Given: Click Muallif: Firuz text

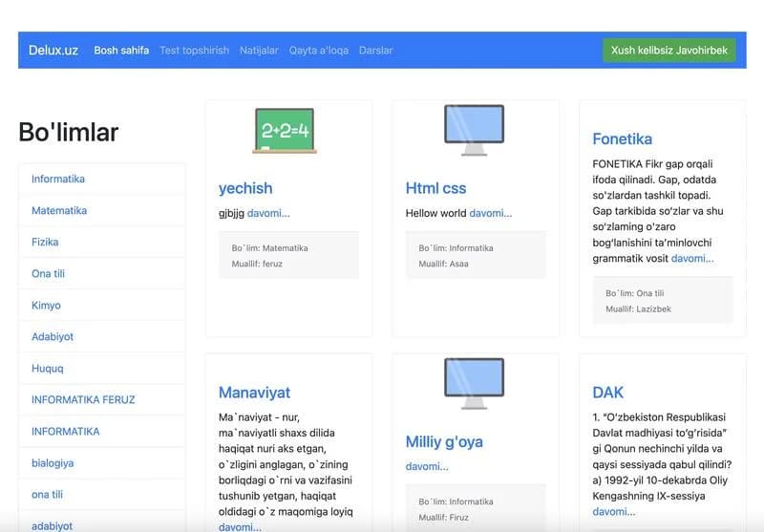Looking at the screenshot, I should point(443,518).
